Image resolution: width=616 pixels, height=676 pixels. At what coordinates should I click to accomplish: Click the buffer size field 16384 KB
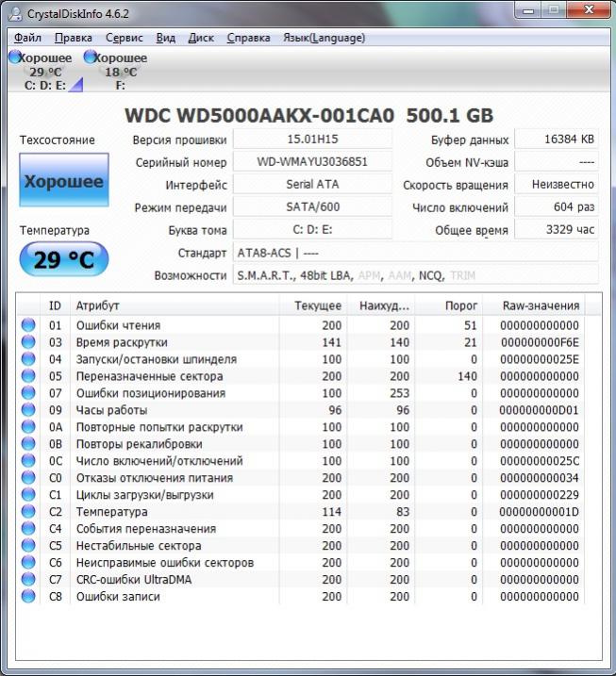(557, 140)
